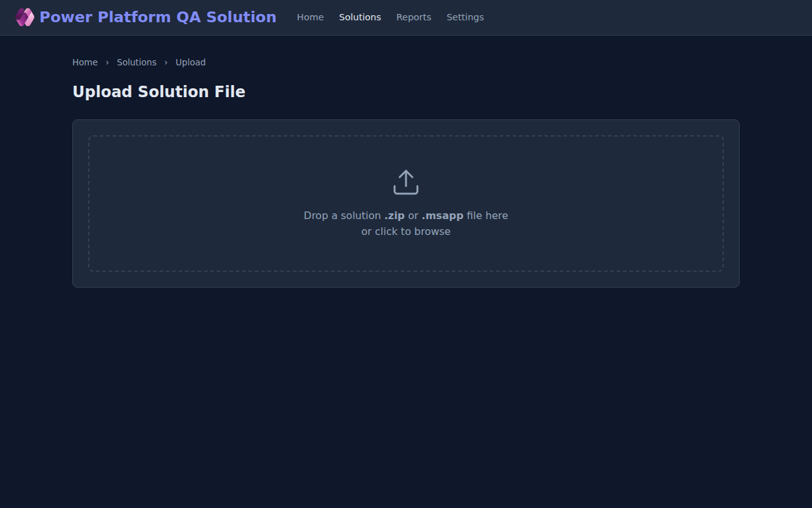Switch to the Home navigation item

pos(310,17)
